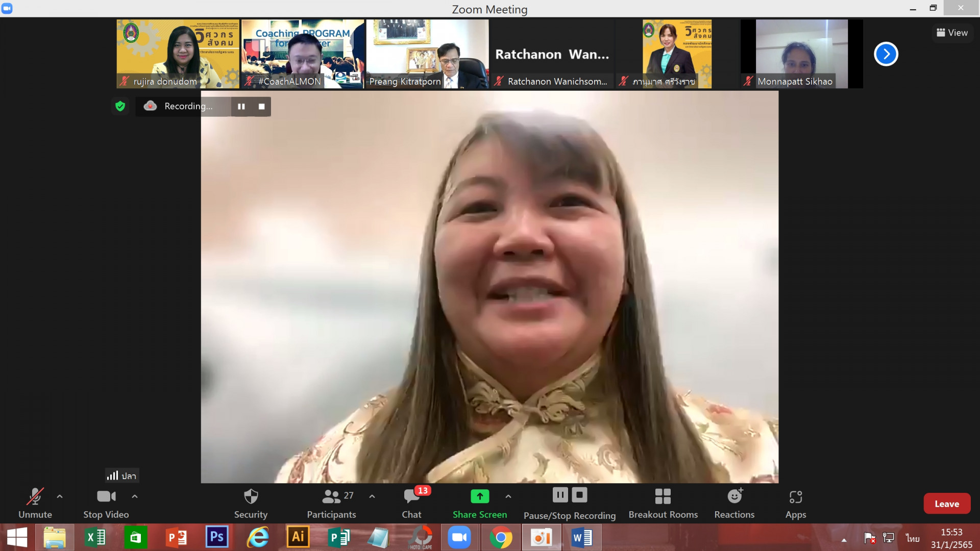980x551 pixels.
Task: Leave the meeting
Action: (x=947, y=504)
